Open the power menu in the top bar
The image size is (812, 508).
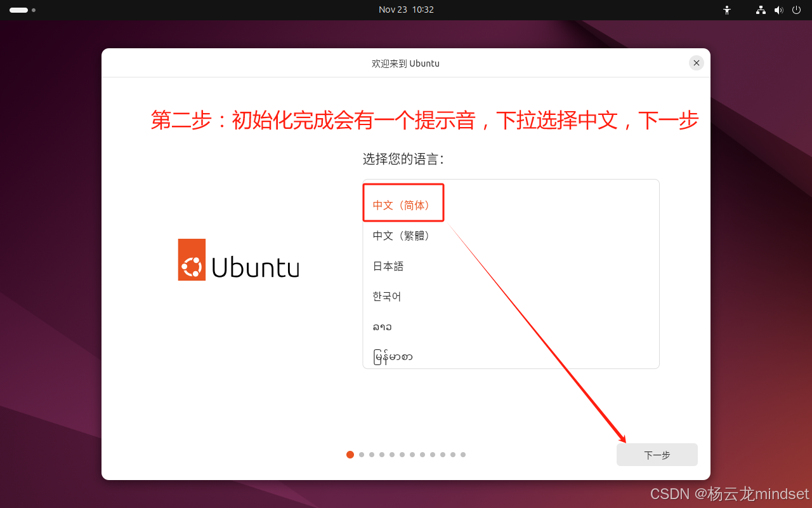[x=796, y=10]
